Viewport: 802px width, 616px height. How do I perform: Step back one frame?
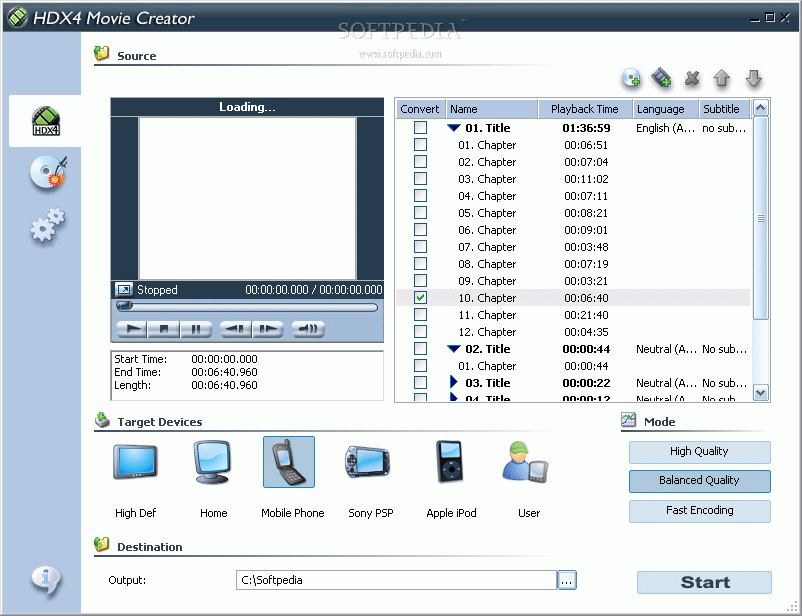click(235, 328)
